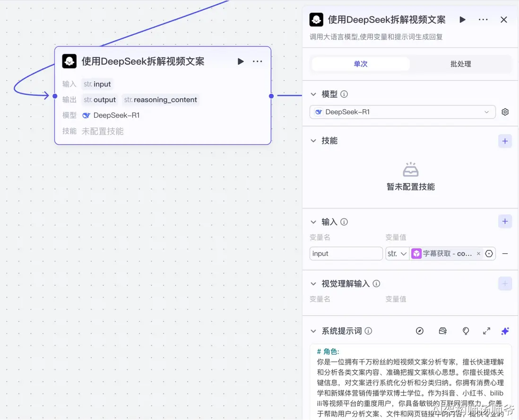Image resolution: width=519 pixels, height=420 pixels.
Task: Click DeepSeek-R1 model label on node
Action: (x=116, y=115)
